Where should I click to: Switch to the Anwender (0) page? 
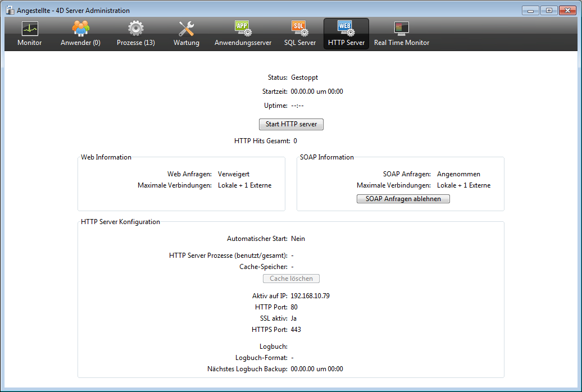tap(80, 34)
